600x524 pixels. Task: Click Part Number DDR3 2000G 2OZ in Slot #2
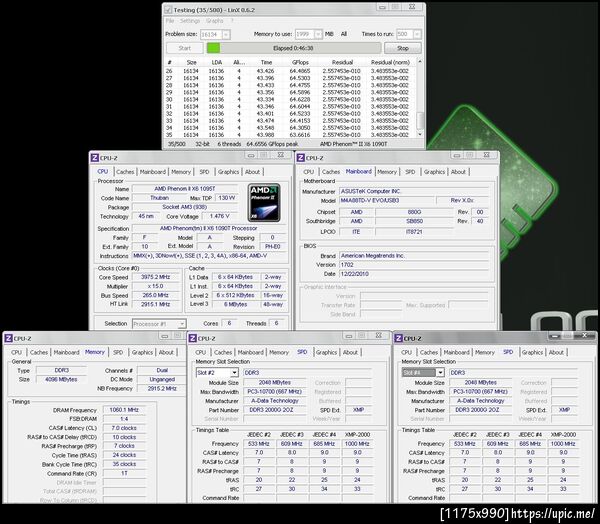pyautogui.click(x=275, y=410)
